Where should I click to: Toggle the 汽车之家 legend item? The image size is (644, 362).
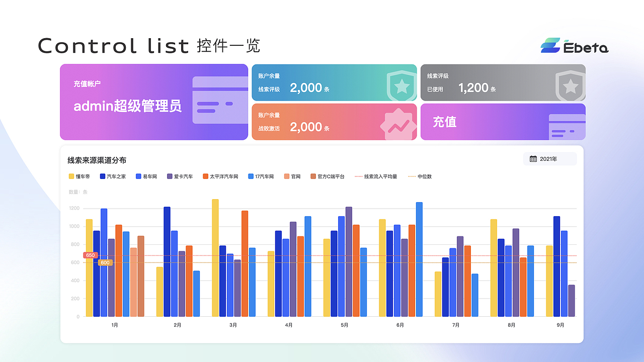[112, 176]
